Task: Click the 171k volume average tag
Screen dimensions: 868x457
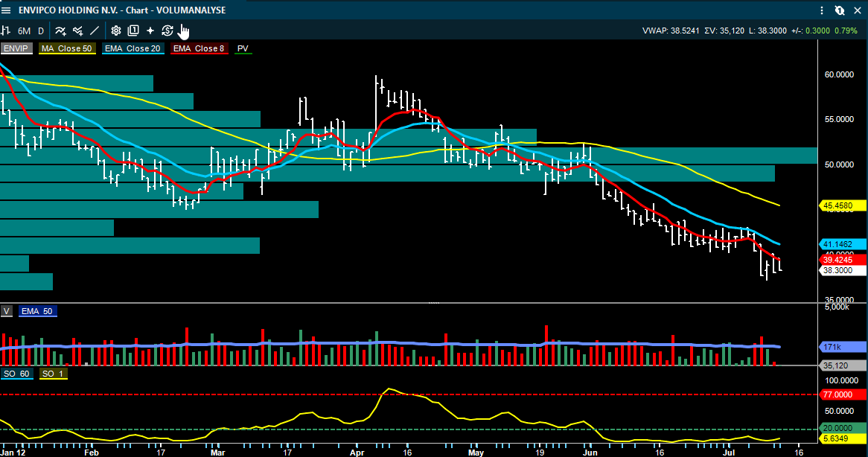Action: [841, 348]
